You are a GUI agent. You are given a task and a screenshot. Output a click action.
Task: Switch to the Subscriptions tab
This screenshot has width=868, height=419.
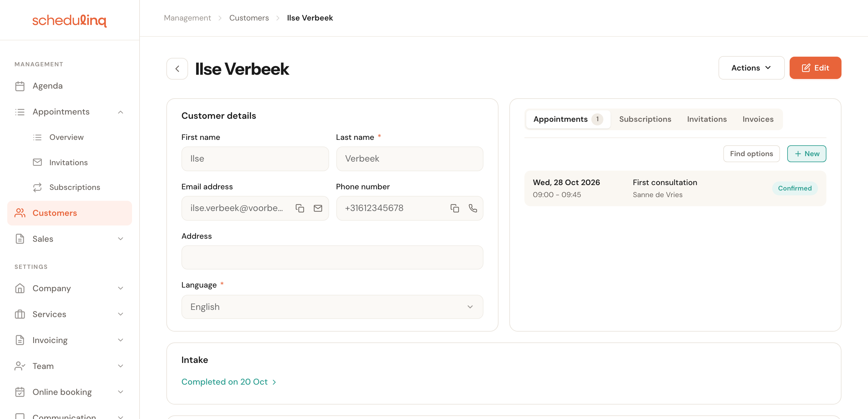pos(645,119)
